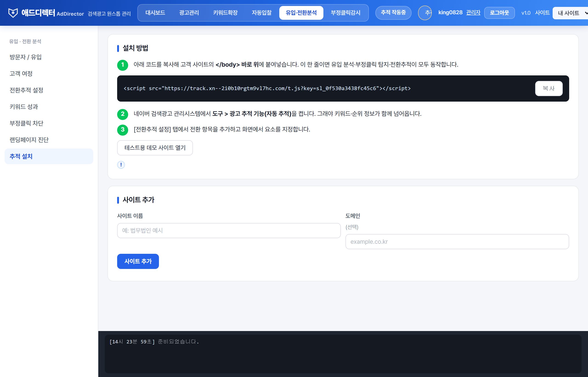The height and width of the screenshot is (377, 588).
Task: Click the 로그아웃 button
Action: (500, 13)
